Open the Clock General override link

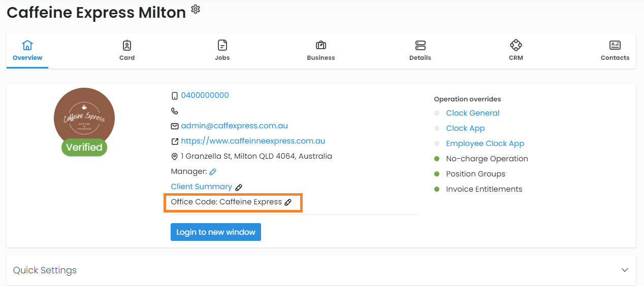point(472,113)
